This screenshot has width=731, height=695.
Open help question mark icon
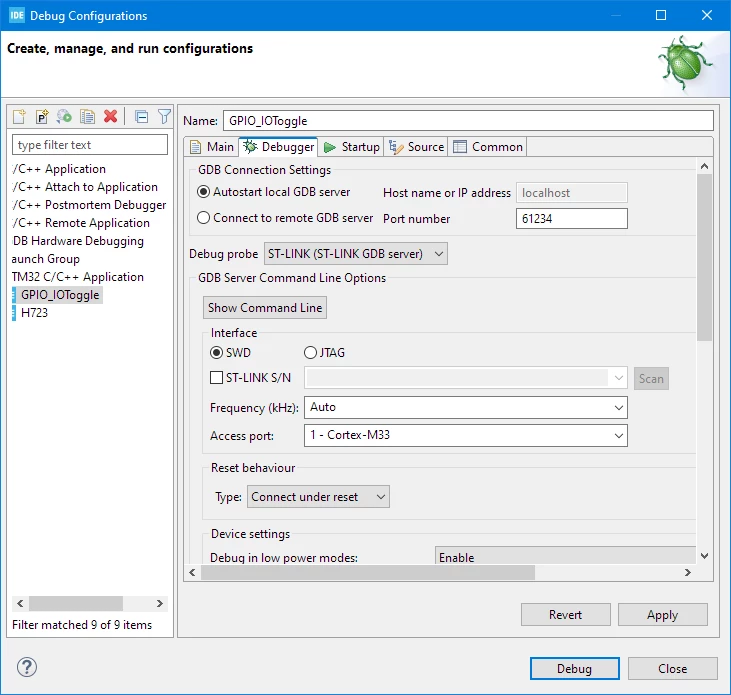point(27,667)
